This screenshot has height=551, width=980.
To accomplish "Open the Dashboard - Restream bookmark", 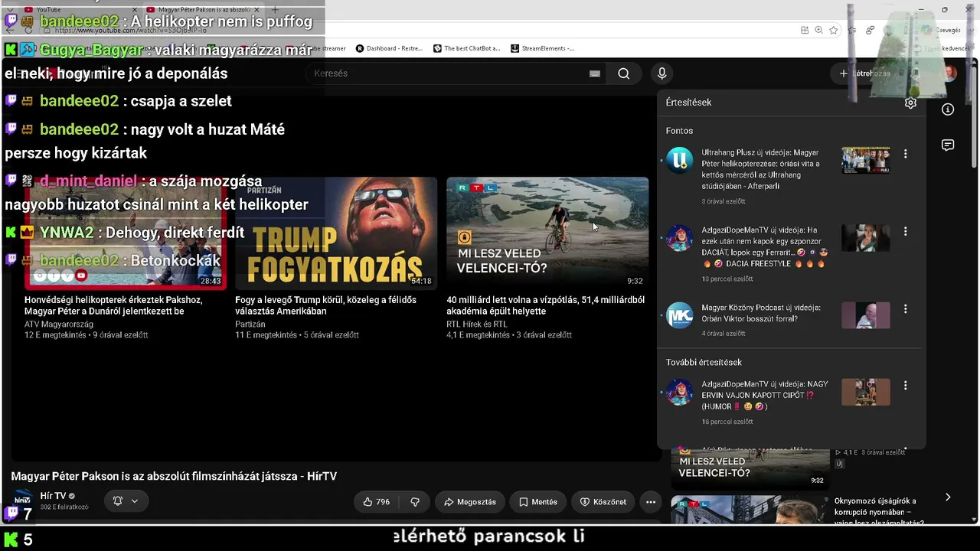I will 389,48.
